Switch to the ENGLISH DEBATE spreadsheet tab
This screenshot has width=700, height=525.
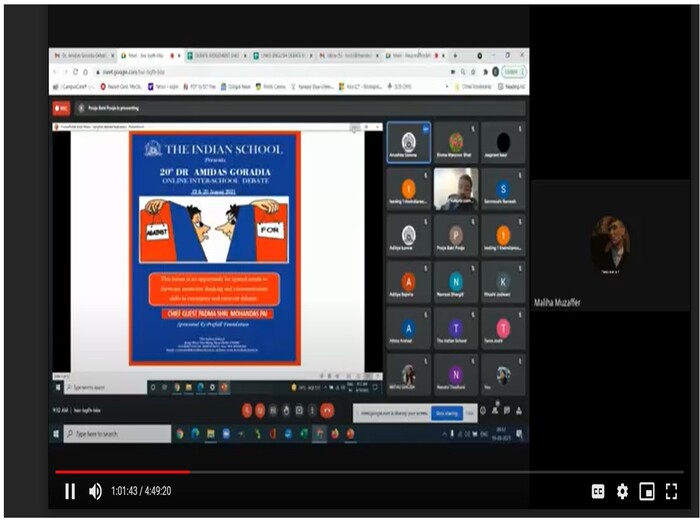point(281,56)
